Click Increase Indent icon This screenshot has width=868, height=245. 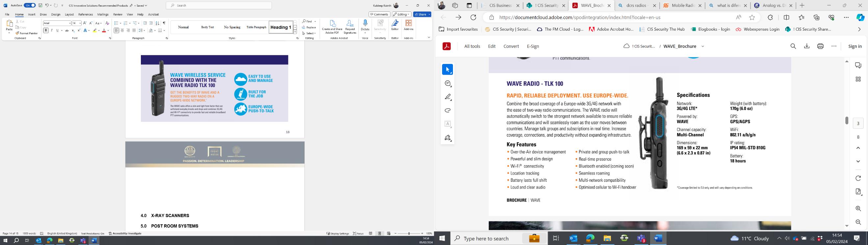coord(151,23)
